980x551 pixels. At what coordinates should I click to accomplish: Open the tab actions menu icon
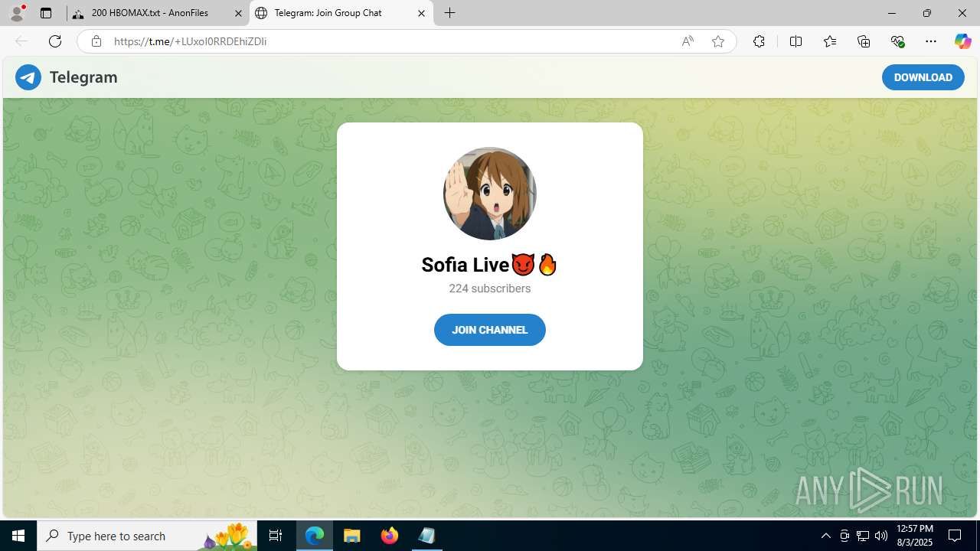(x=46, y=13)
